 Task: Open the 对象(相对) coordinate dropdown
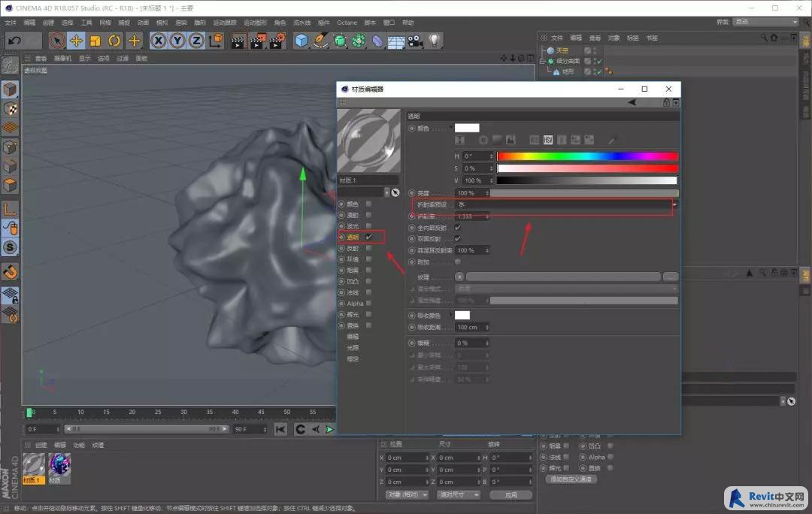(407, 495)
